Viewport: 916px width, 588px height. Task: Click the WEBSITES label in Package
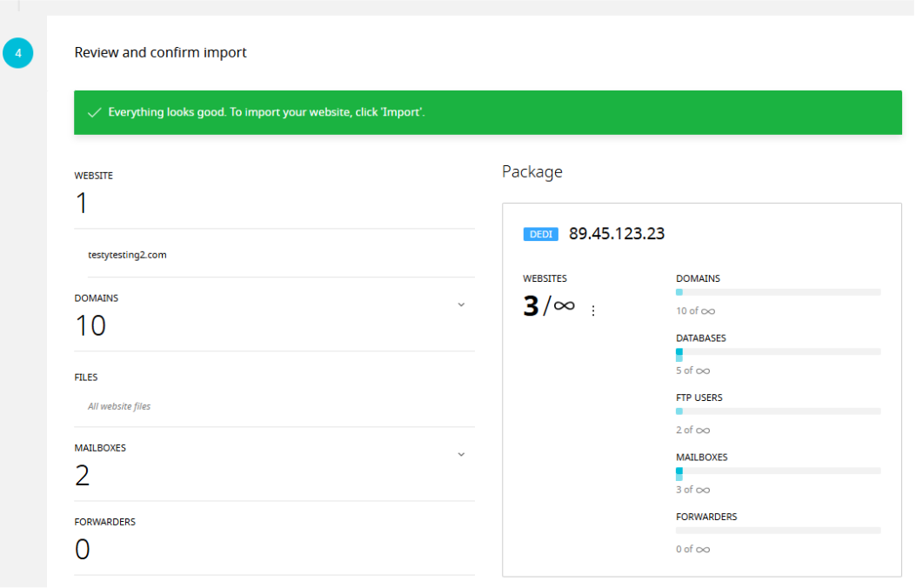tap(545, 278)
